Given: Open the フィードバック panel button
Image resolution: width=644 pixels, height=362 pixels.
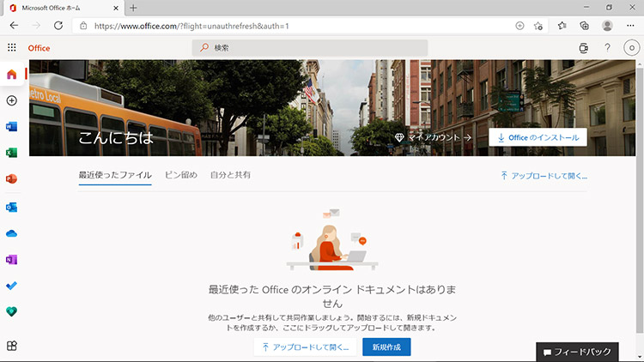Looking at the screenshot, I should pos(588,352).
